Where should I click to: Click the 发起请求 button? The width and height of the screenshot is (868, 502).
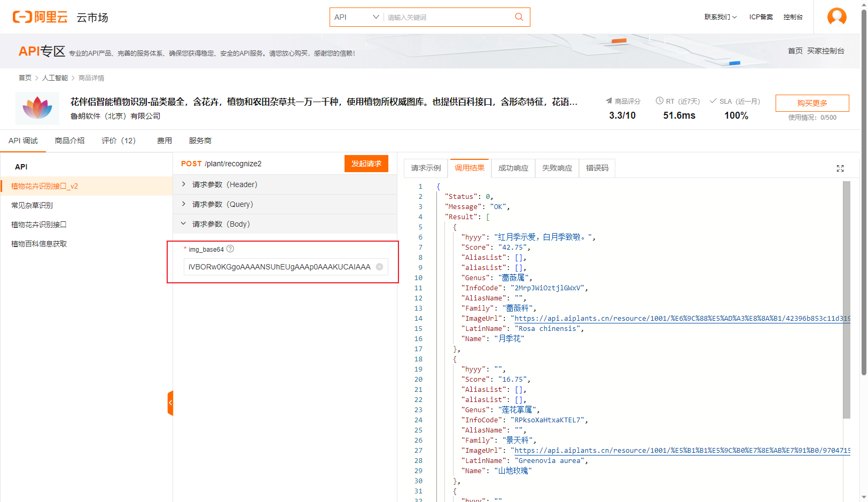tap(366, 164)
